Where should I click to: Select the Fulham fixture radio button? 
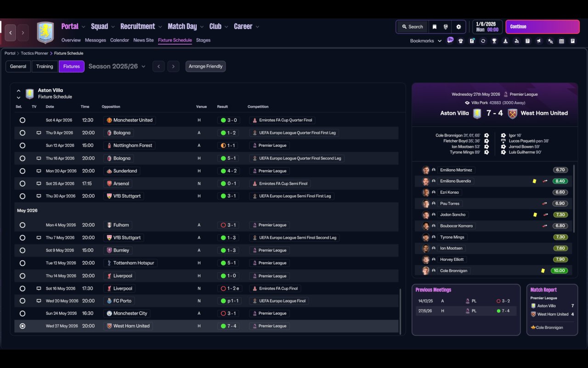pos(23,225)
